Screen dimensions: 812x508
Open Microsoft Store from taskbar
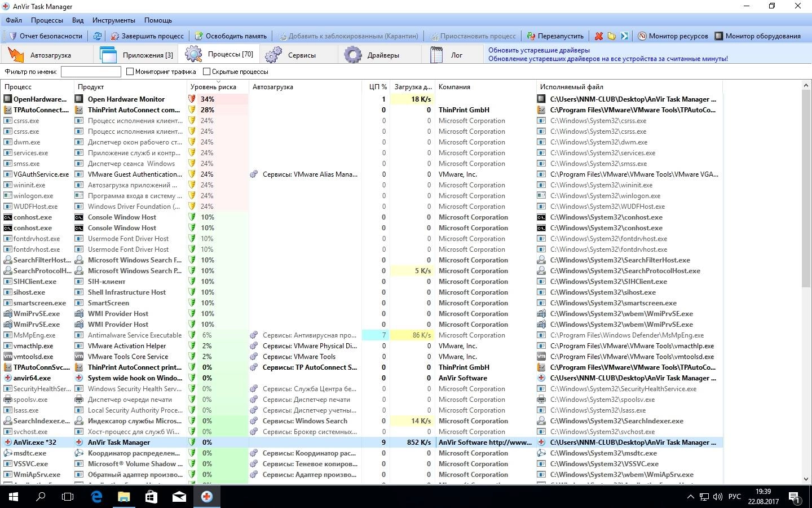(151, 497)
